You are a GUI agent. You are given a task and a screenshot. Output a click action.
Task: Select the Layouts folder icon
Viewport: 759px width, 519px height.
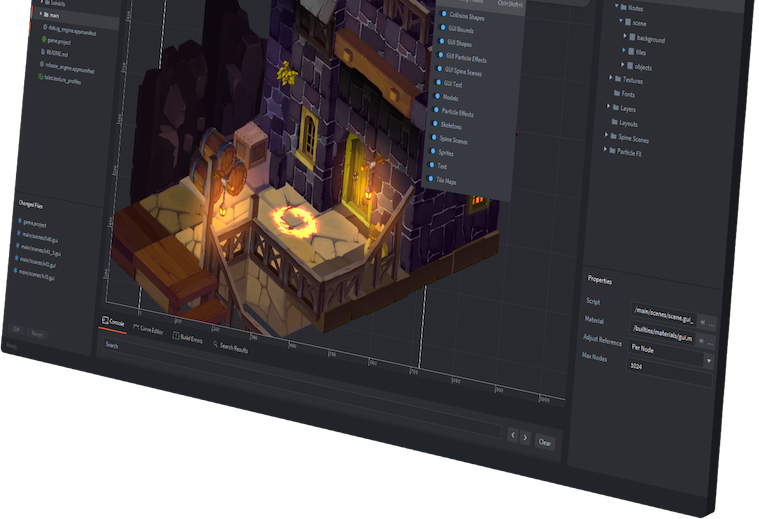pos(615,122)
